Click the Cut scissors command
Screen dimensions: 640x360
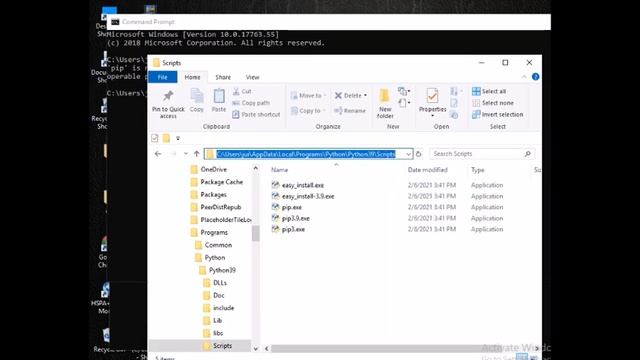(x=242, y=91)
